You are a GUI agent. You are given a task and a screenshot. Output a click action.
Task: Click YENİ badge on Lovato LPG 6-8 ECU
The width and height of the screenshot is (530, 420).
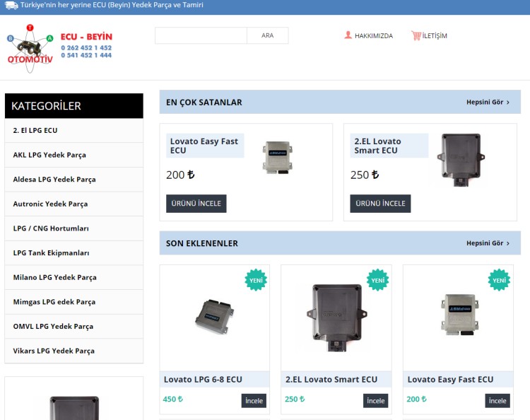256,280
